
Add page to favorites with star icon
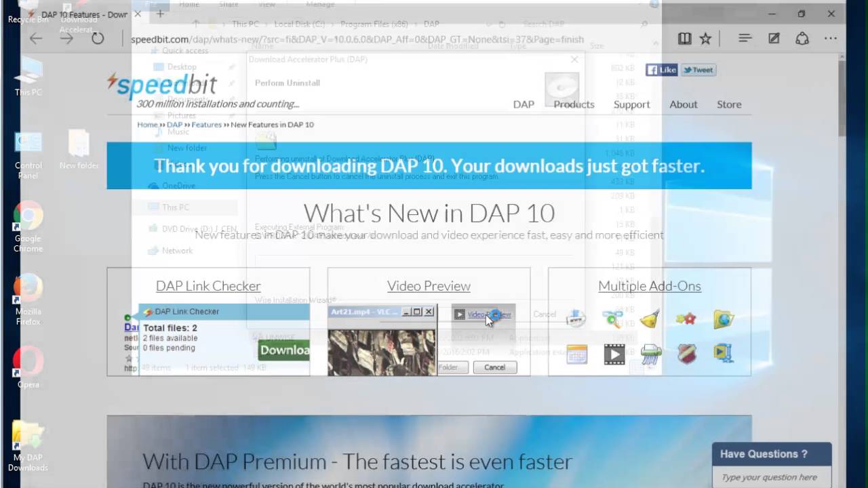point(705,39)
